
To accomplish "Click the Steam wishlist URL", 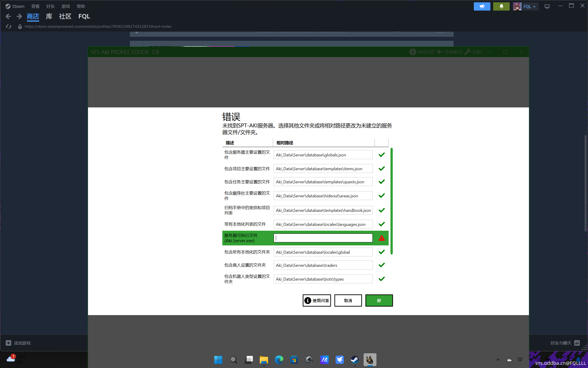I will [x=98, y=26].
